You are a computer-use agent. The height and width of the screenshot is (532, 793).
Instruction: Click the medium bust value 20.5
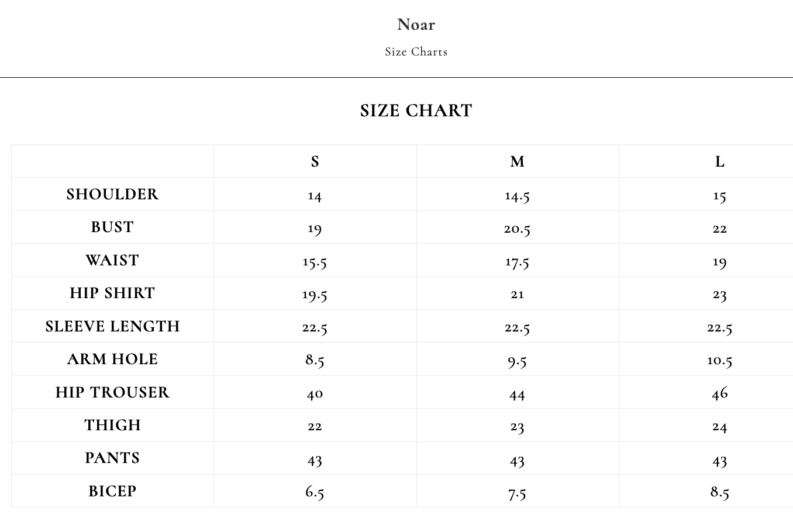pyautogui.click(x=517, y=228)
